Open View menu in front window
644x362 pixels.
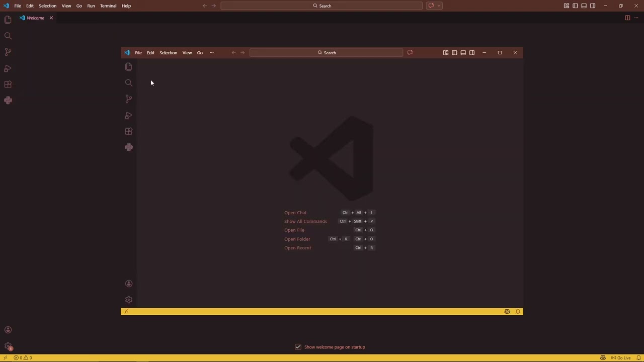187,53
